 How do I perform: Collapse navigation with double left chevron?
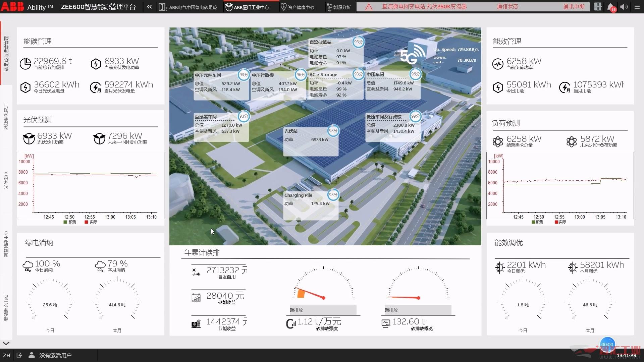pyautogui.click(x=149, y=7)
